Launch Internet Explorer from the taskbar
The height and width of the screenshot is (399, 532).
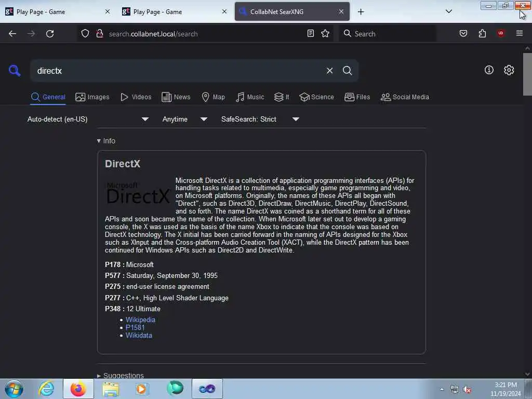coord(46,389)
